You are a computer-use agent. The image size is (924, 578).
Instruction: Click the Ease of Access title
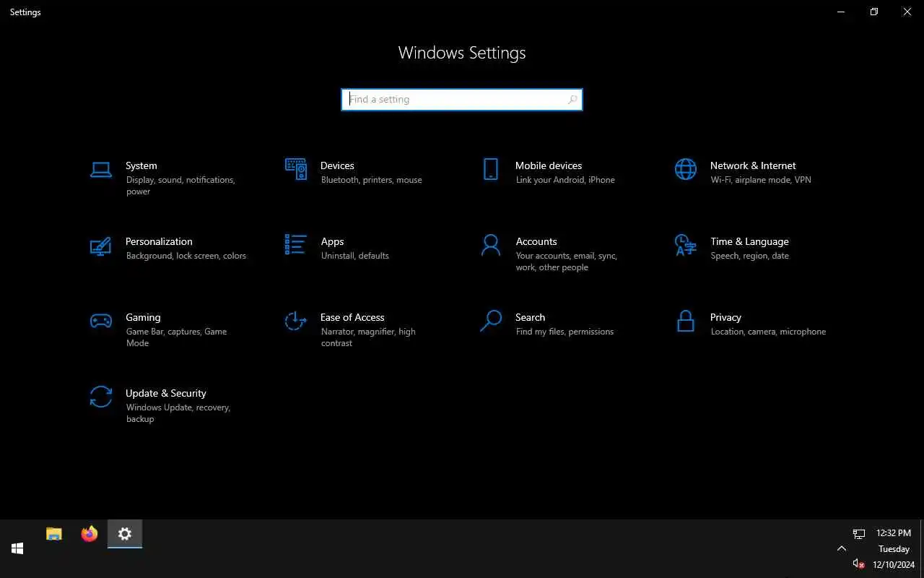(x=352, y=317)
